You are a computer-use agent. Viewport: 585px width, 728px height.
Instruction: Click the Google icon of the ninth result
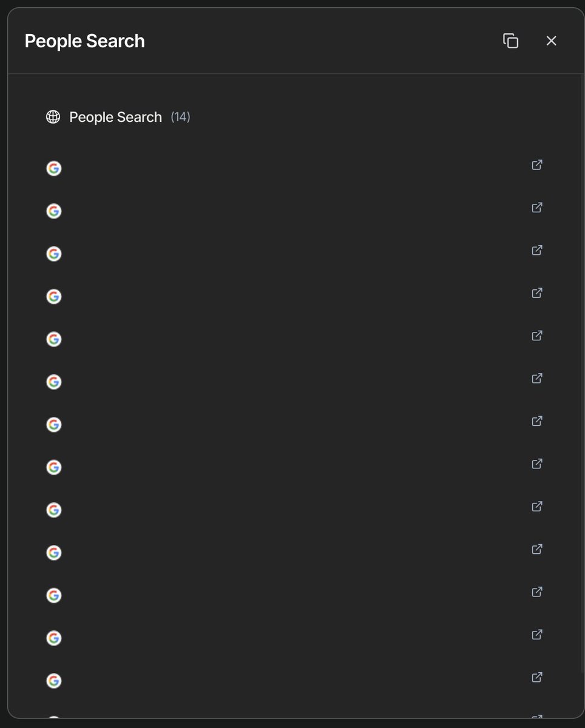[54, 510]
